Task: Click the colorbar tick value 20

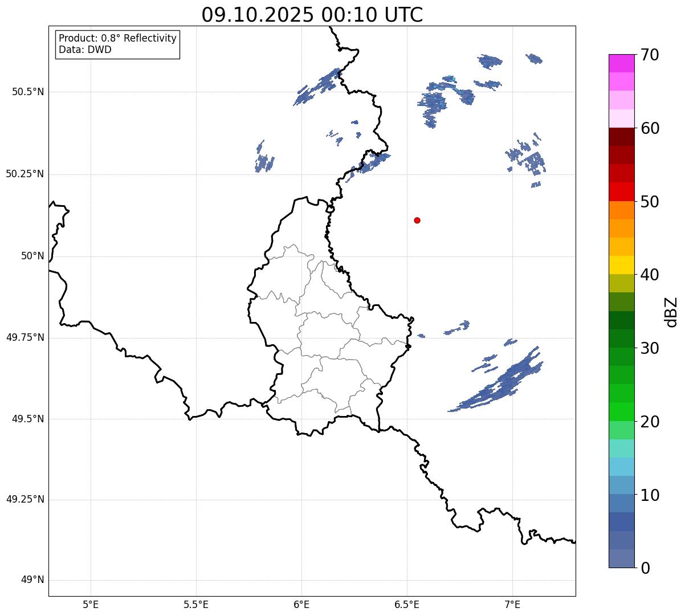Action: [x=650, y=422]
